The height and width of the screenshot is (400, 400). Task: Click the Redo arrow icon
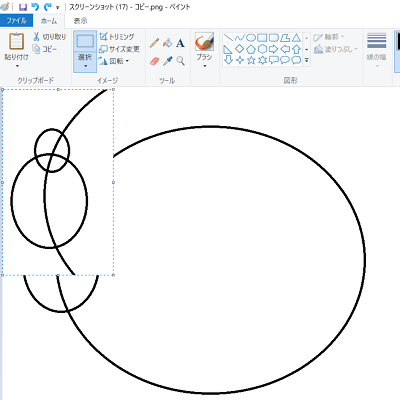click(48, 7)
